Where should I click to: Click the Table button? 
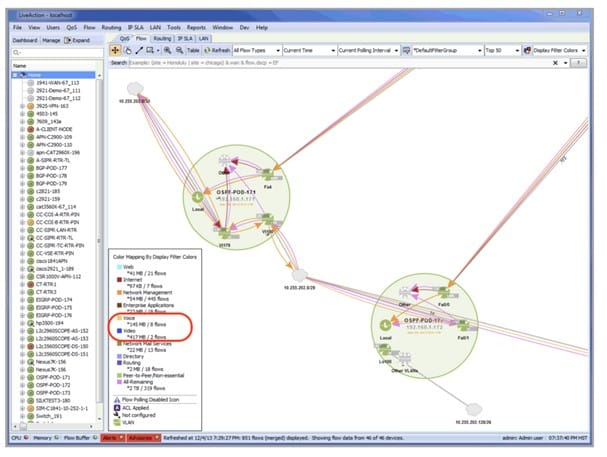(x=193, y=50)
